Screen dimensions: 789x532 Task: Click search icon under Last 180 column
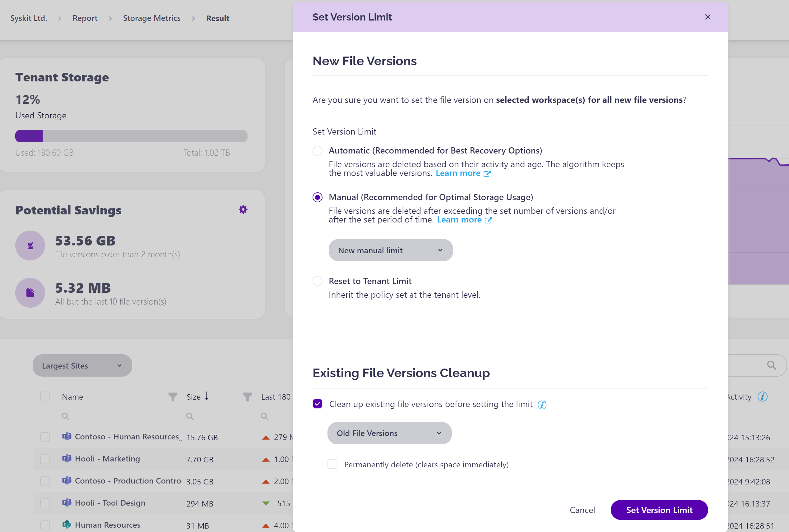tap(264, 416)
